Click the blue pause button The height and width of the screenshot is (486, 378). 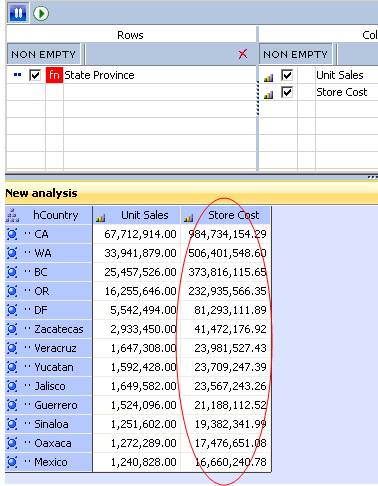pos(18,13)
